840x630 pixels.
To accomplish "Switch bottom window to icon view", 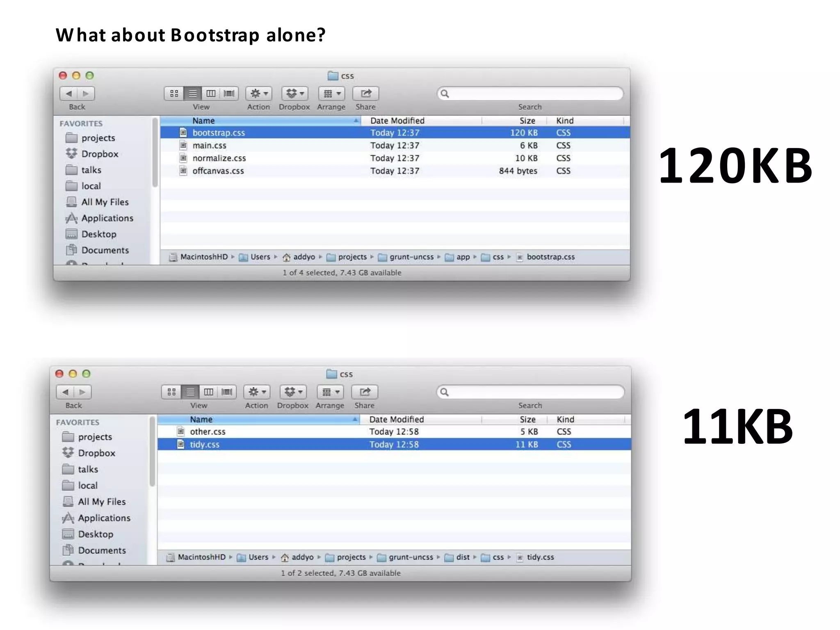I will pos(171,392).
